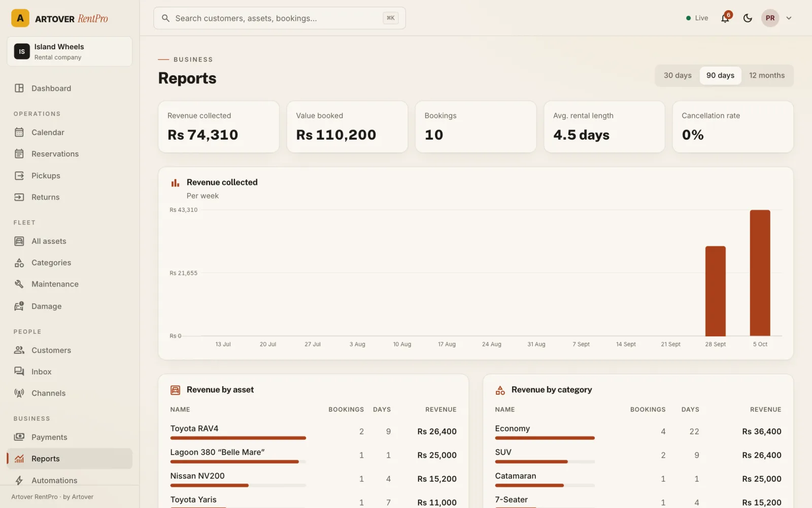This screenshot has width=812, height=508.
Task: Select Reports in the sidebar
Action: pos(70,459)
